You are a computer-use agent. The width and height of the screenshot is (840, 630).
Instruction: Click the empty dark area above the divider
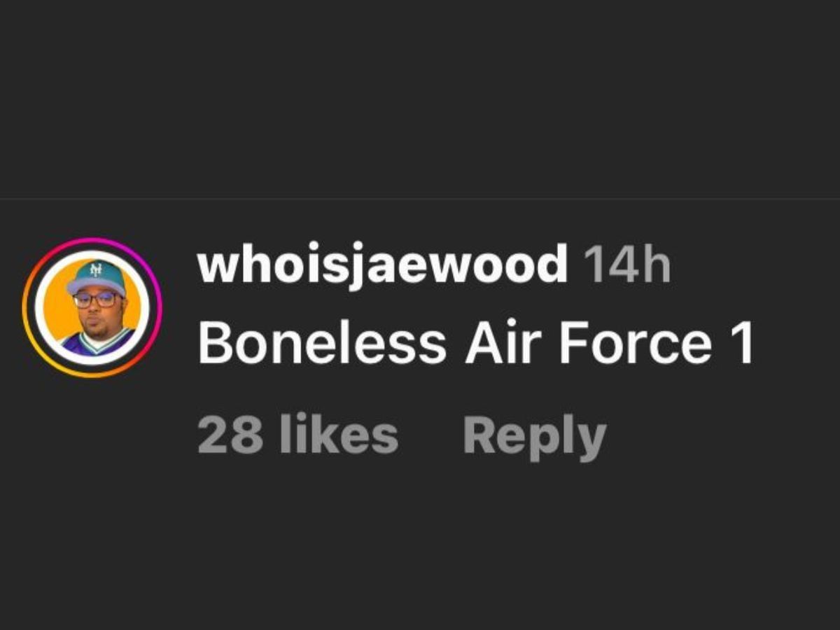click(x=420, y=98)
